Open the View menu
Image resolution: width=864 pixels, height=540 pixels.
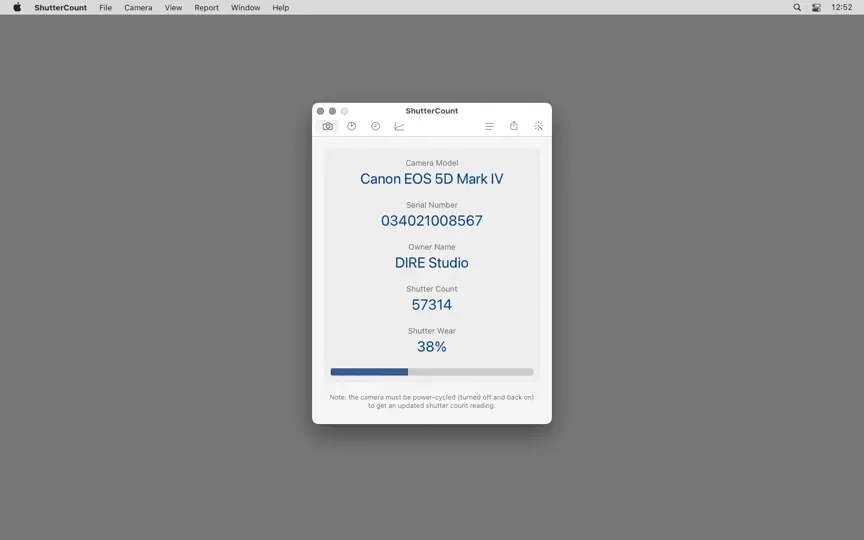pyautogui.click(x=173, y=8)
